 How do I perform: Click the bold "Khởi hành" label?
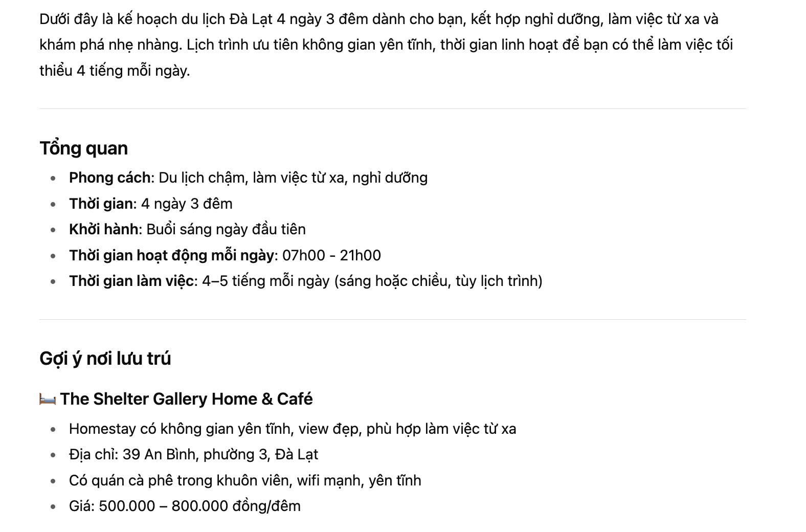point(104,229)
